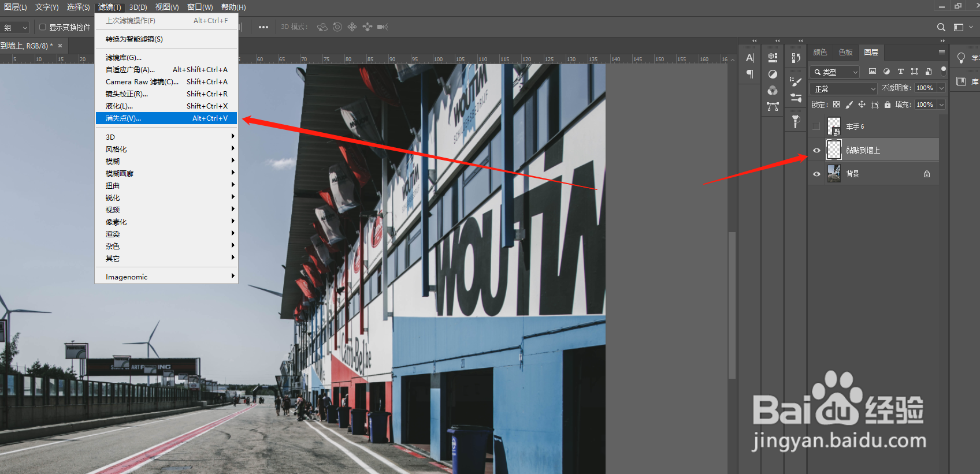Image resolution: width=980 pixels, height=474 pixels.
Task: Select 3D slide camera mode icon
Action: [x=367, y=27]
